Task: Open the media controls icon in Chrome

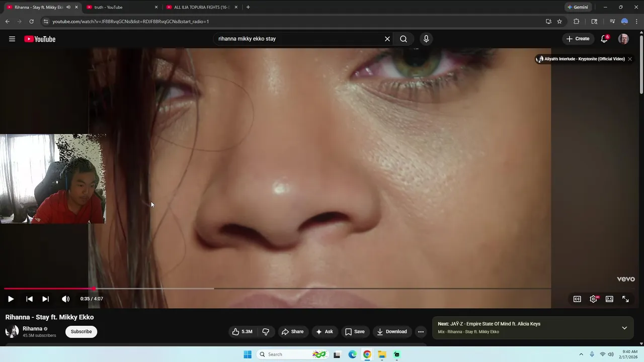Action: click(612, 22)
